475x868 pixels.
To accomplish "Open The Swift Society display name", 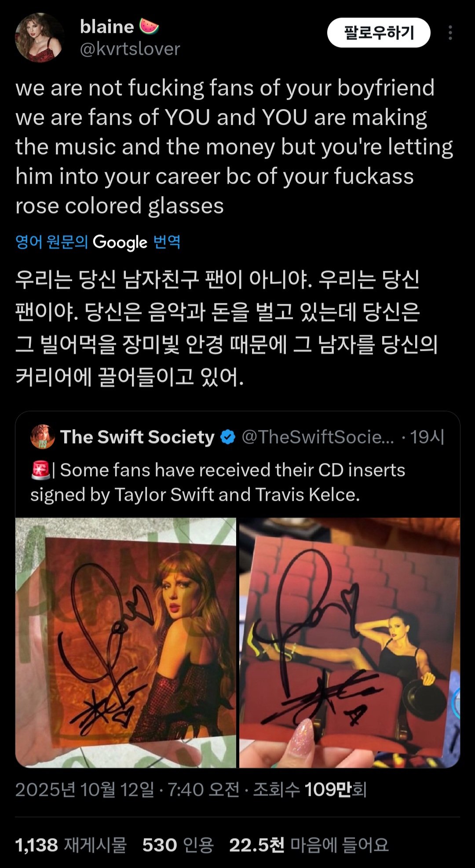I will point(137,437).
